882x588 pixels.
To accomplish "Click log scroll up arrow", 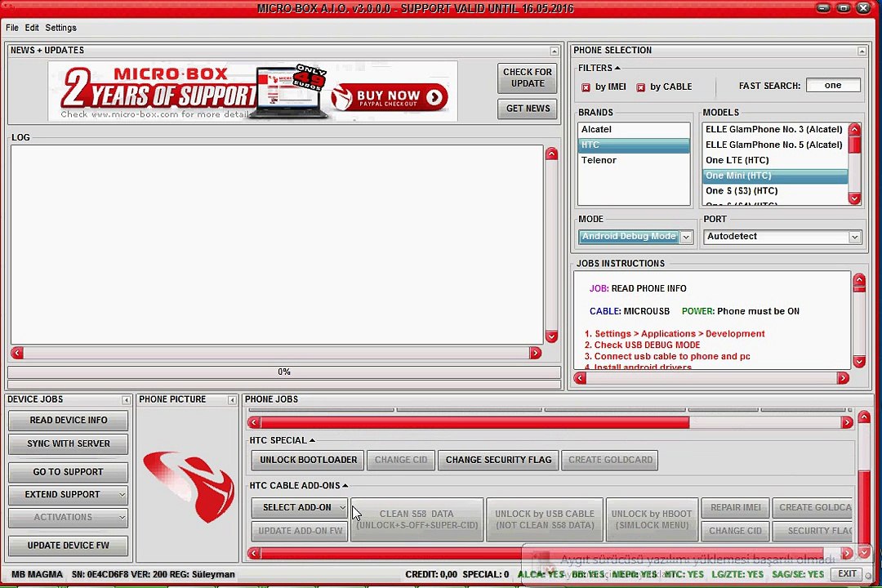I will 551,154.
